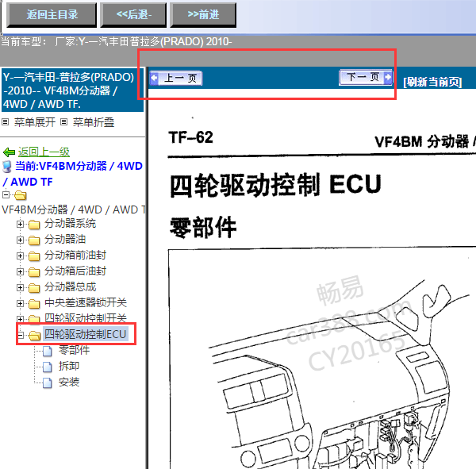The height and width of the screenshot is (469, 476).
Task: Open the next page with 下一页
Action: [x=366, y=77]
